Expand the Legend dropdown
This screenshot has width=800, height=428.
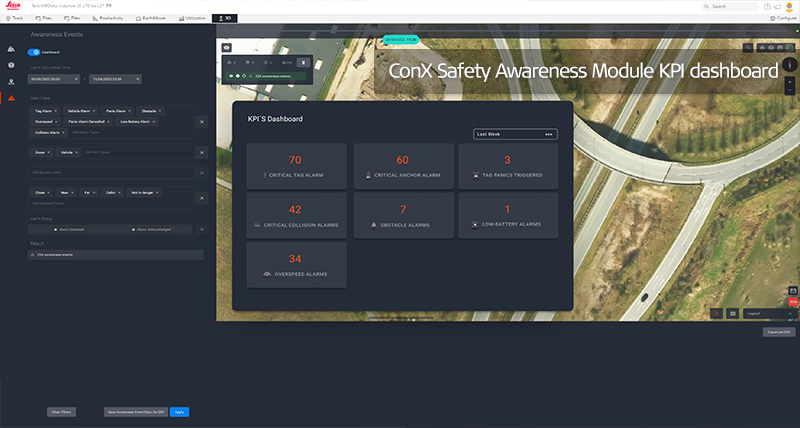click(x=770, y=314)
